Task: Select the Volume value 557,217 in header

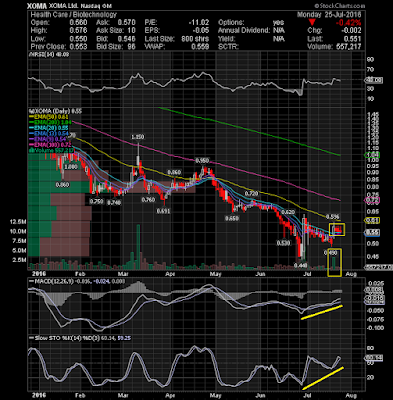Action: coord(348,47)
